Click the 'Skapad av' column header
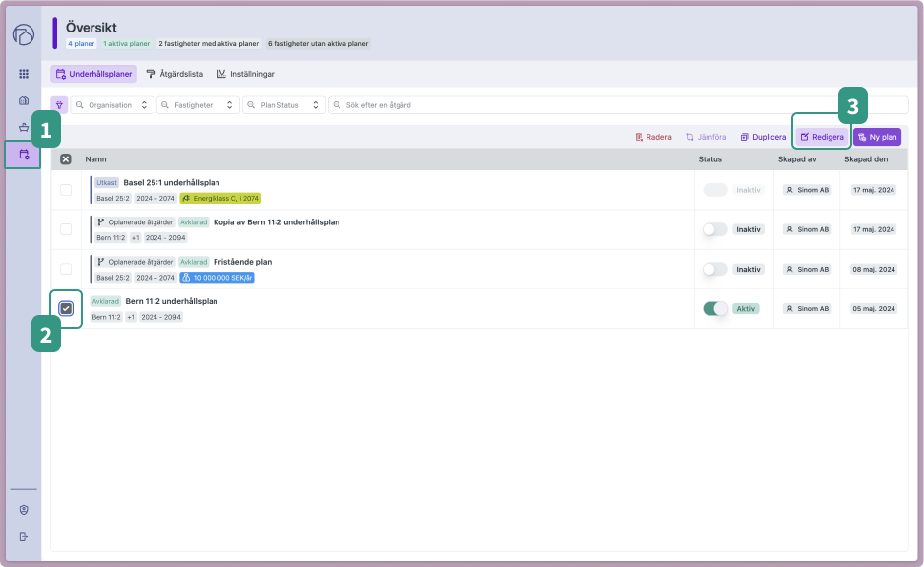 pos(797,159)
